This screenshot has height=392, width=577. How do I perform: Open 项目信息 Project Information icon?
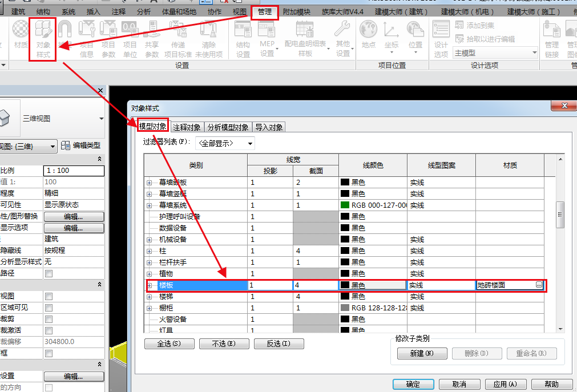pos(87,39)
